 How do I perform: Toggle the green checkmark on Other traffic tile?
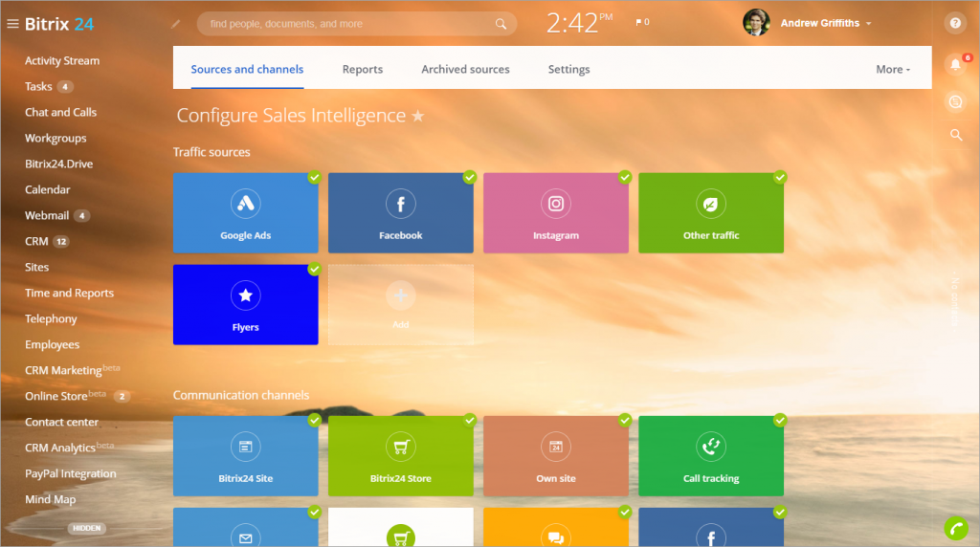[779, 177]
